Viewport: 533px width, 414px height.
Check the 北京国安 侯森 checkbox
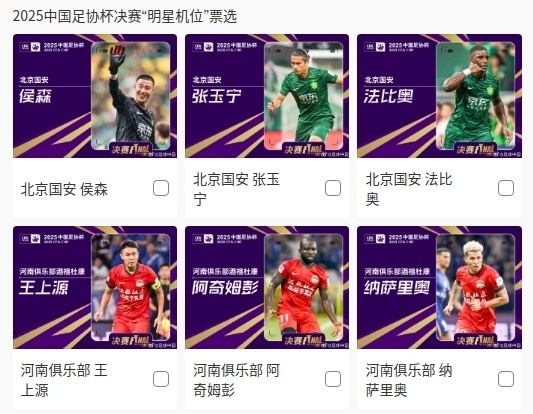click(x=161, y=188)
